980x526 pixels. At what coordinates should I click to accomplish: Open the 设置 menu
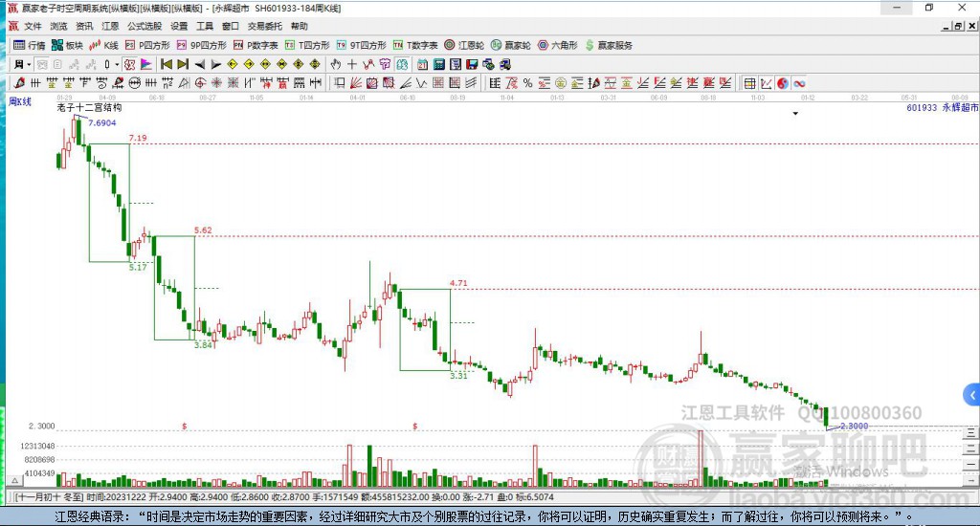[x=179, y=26]
